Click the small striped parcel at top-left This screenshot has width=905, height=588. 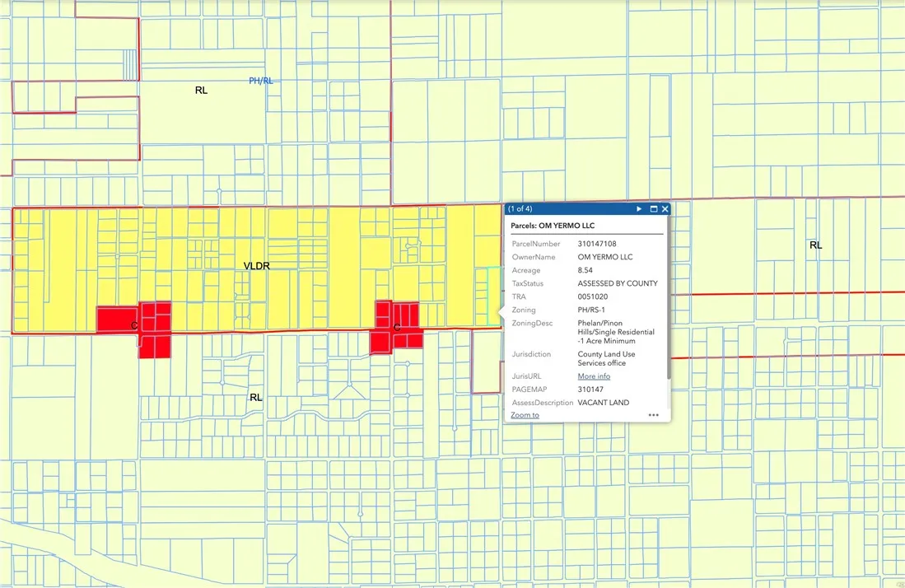(130, 64)
